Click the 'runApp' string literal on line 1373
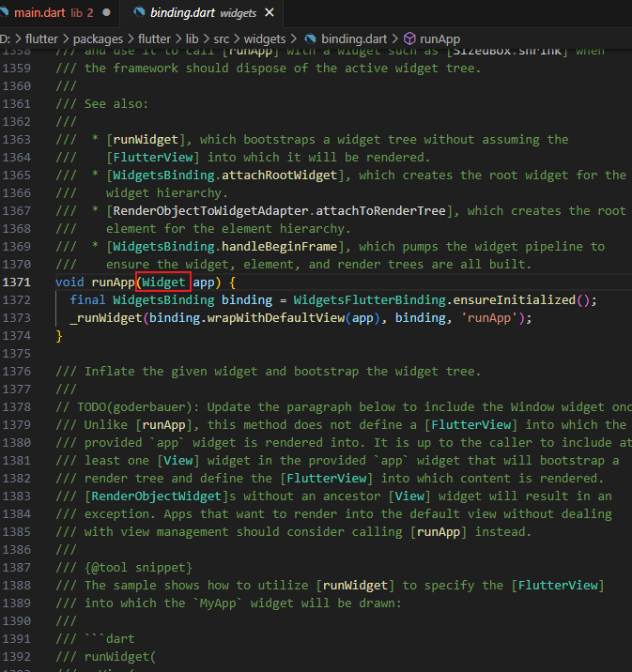The width and height of the screenshot is (632, 672). click(489, 318)
